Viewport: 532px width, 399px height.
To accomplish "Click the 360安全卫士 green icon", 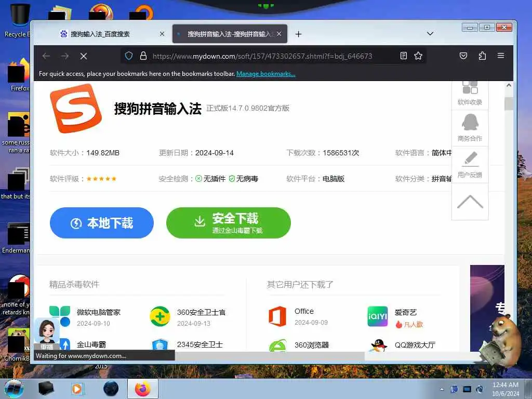I will [x=160, y=316].
